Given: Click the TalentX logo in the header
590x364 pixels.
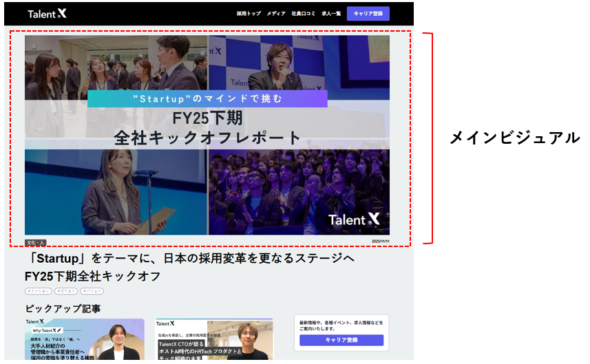Looking at the screenshot, I should [47, 14].
